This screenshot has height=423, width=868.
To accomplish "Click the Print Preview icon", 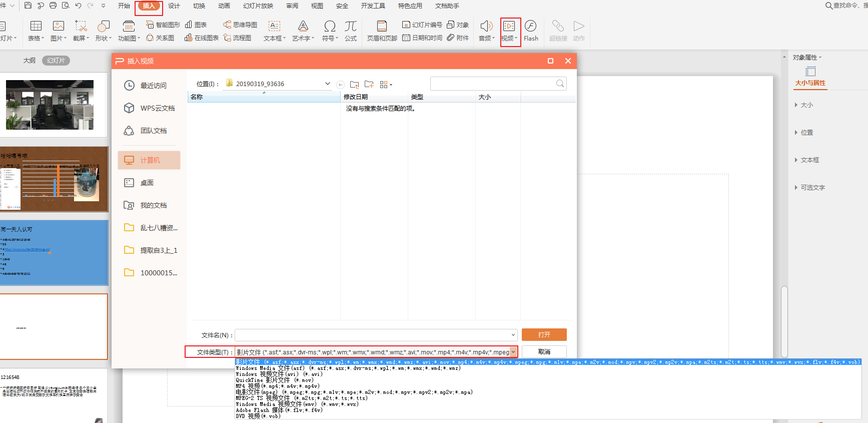I will click(66, 6).
